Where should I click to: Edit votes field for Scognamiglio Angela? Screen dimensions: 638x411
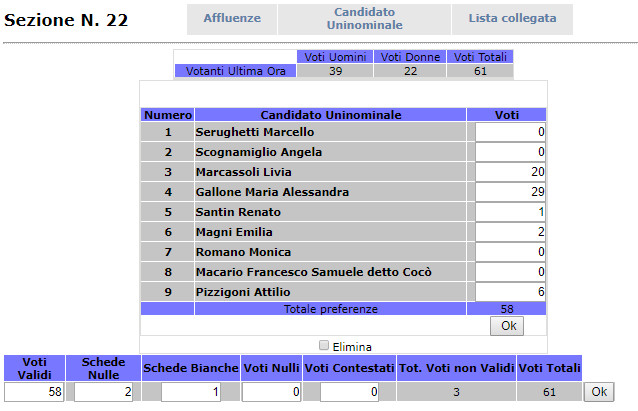(x=510, y=152)
